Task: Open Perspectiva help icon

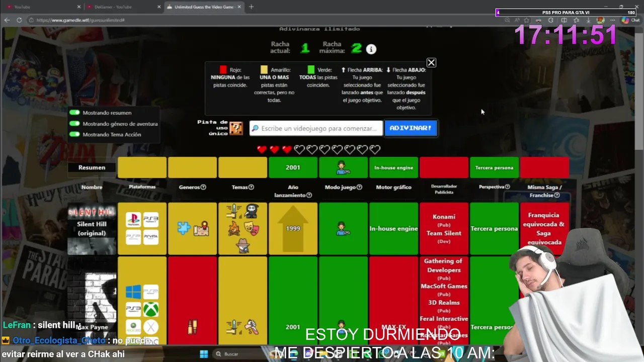Action: (x=507, y=187)
